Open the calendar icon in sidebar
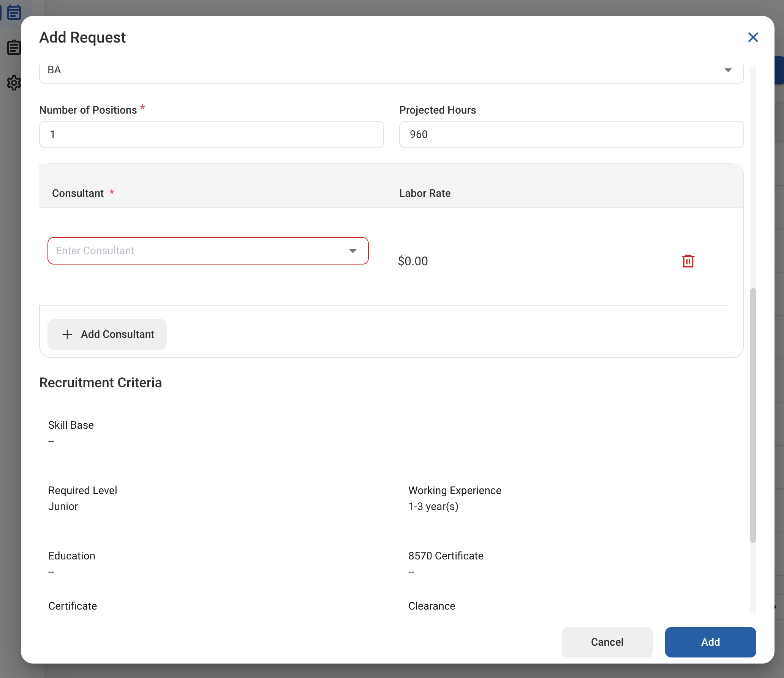784x678 pixels. (x=14, y=13)
